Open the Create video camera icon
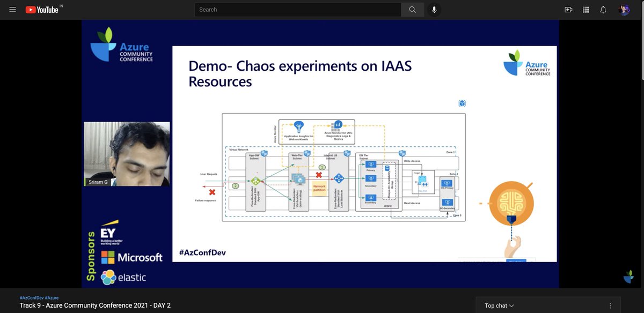The image size is (644, 313). pos(569,10)
